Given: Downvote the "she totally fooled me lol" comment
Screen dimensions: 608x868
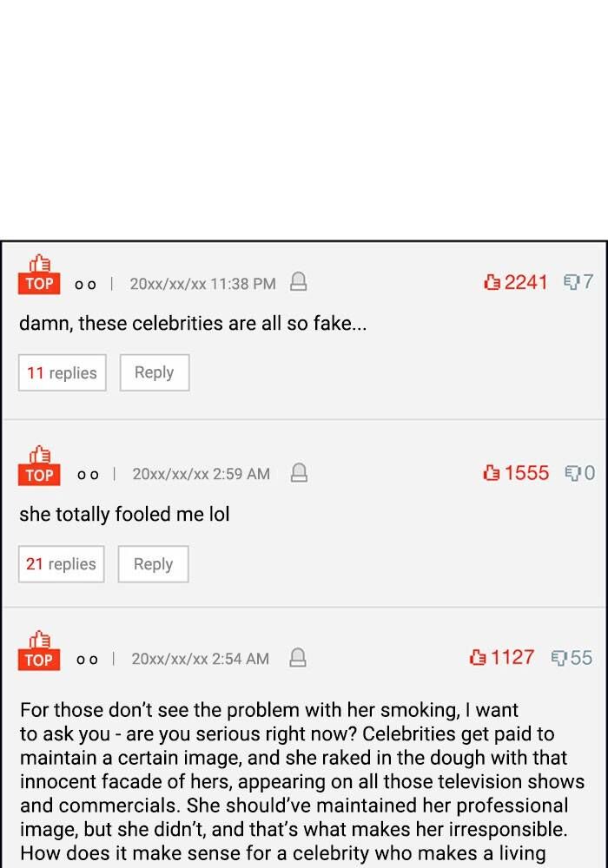Looking at the screenshot, I should tap(573, 473).
